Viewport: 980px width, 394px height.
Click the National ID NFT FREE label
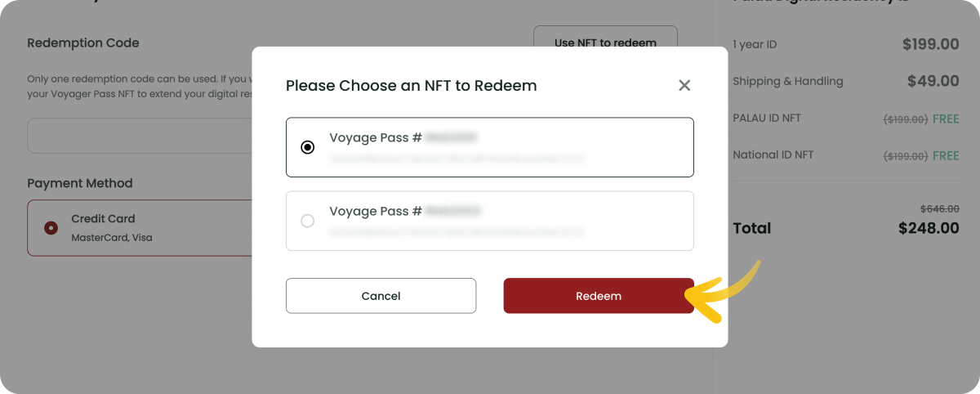click(x=946, y=155)
